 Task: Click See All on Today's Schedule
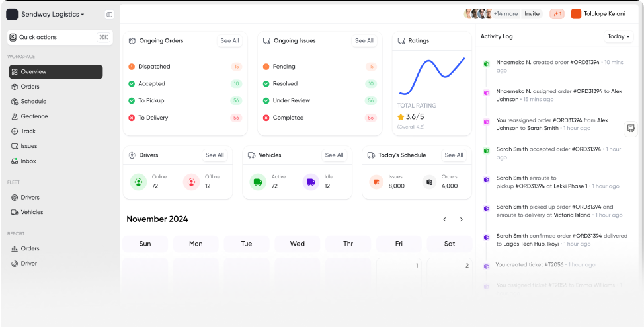pos(454,155)
